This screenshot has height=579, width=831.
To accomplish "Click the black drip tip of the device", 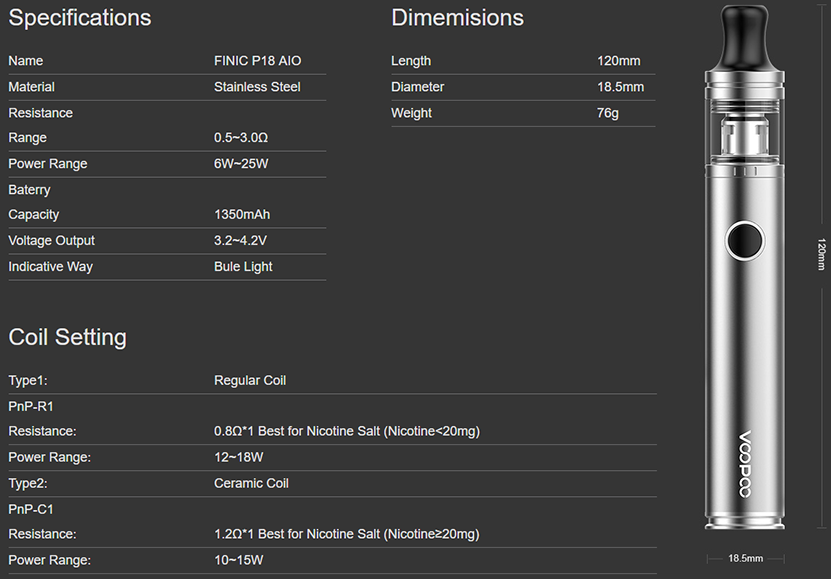I will [x=745, y=36].
